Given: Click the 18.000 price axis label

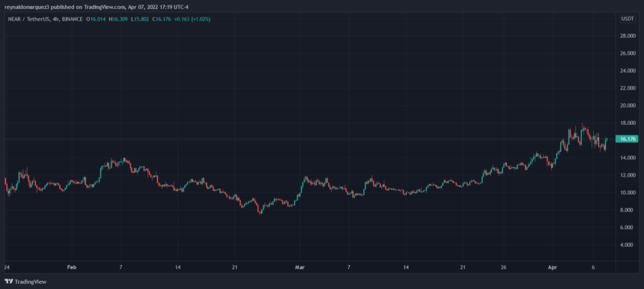Looking at the screenshot, I should coord(628,123).
